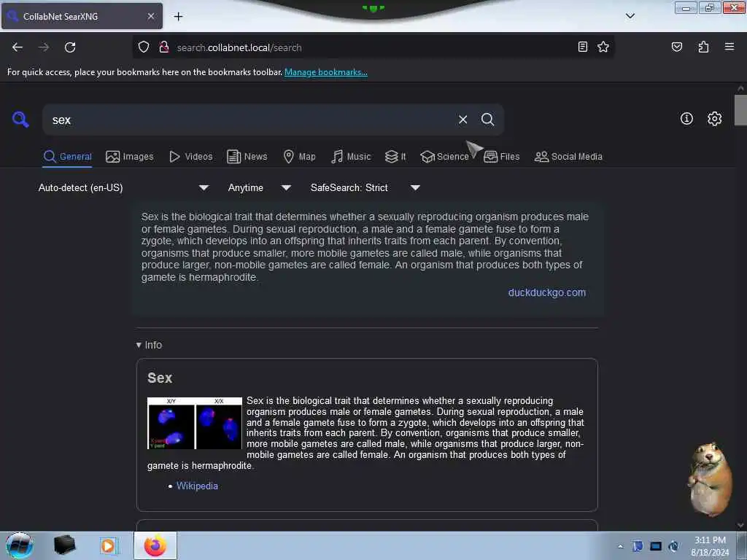Go back with browser back arrow
This screenshot has width=747, height=560.
click(18, 47)
